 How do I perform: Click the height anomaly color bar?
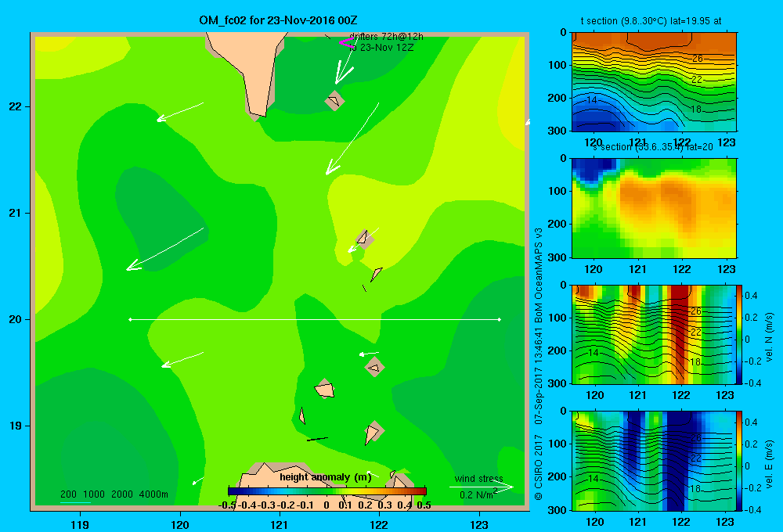click(x=327, y=491)
